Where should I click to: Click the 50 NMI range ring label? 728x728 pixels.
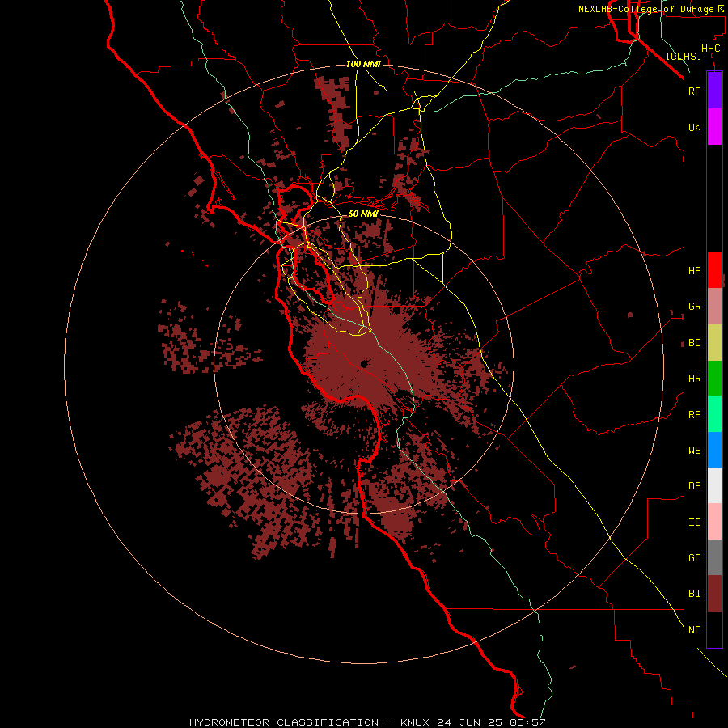pos(363,214)
